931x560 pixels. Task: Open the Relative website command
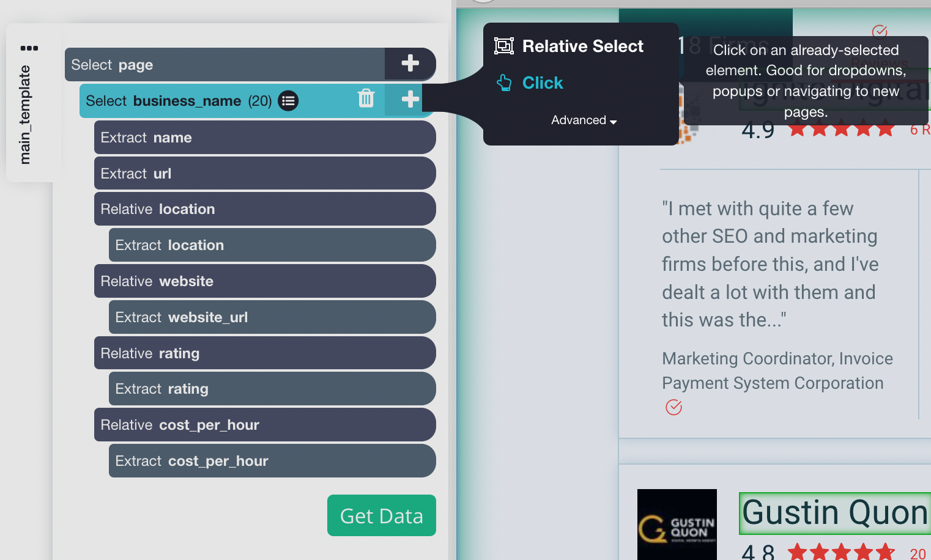pyautogui.click(x=265, y=281)
